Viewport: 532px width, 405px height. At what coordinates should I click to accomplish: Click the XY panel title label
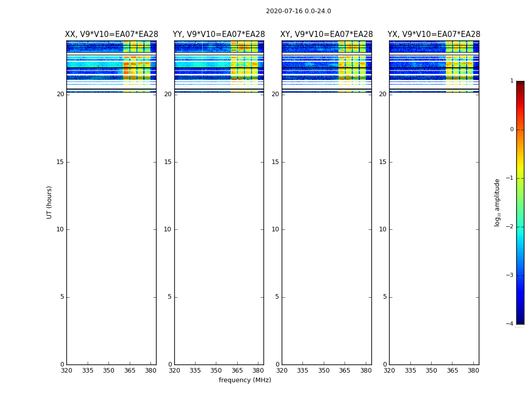tap(326, 34)
